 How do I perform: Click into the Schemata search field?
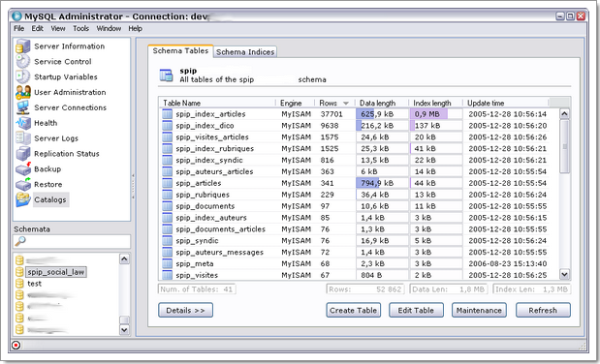click(72, 241)
